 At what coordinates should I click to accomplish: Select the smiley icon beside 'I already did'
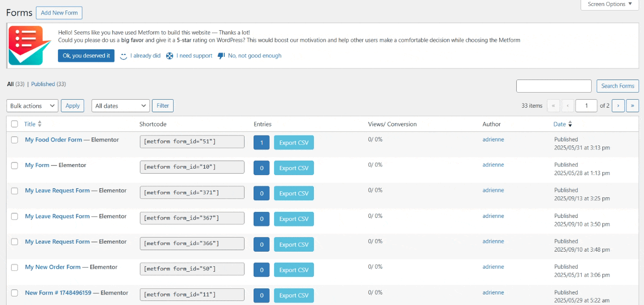tap(123, 56)
